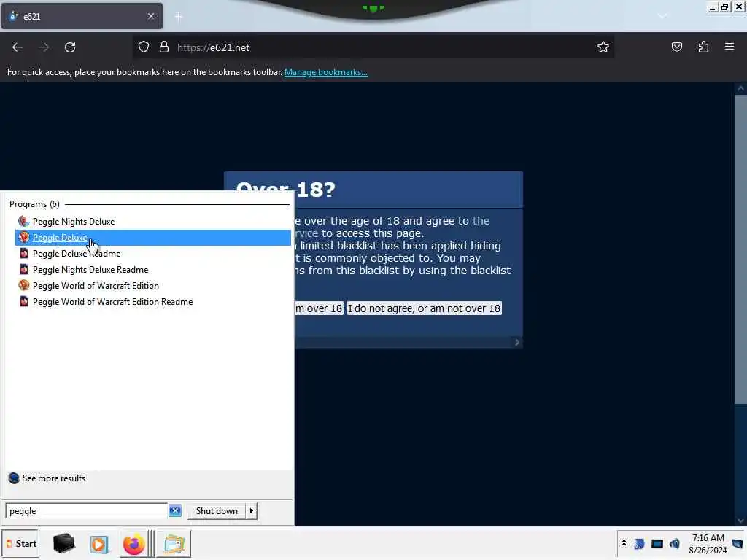Click the 'over 18' agree button
Screen dimensions: 747x560
coord(319,308)
